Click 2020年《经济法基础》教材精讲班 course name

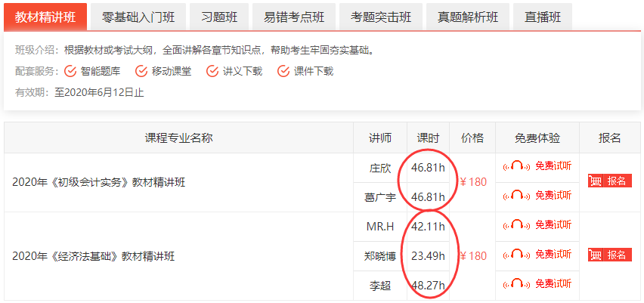coord(93,256)
